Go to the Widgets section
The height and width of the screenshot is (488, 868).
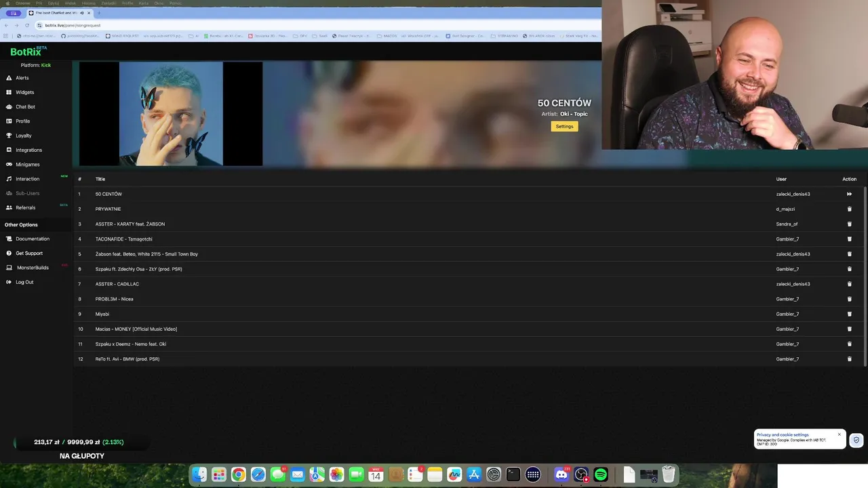coord(24,92)
